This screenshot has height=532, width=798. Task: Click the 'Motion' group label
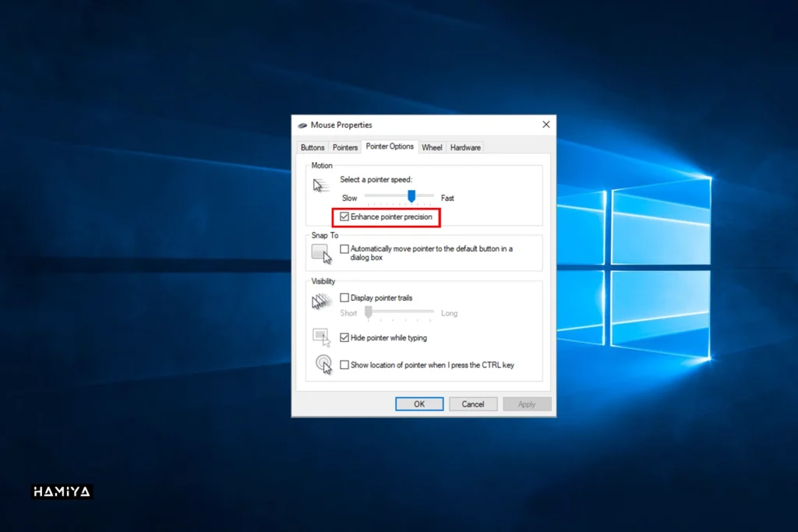322,166
